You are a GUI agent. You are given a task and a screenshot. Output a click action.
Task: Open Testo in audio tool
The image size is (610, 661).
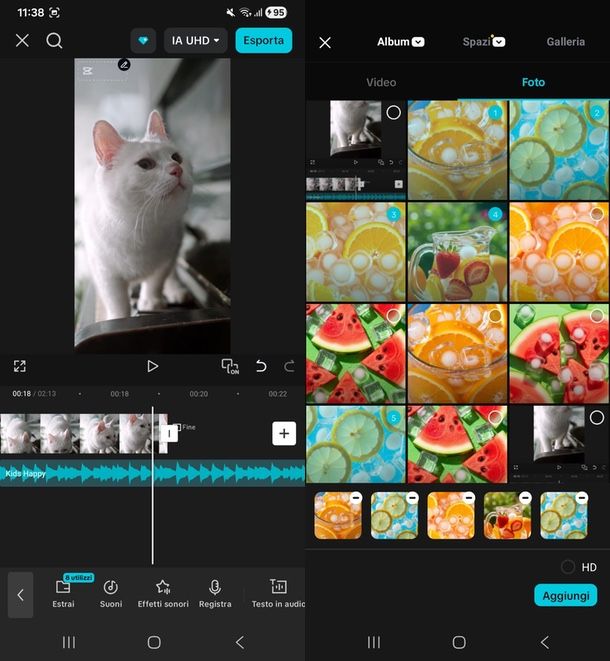coord(278,594)
